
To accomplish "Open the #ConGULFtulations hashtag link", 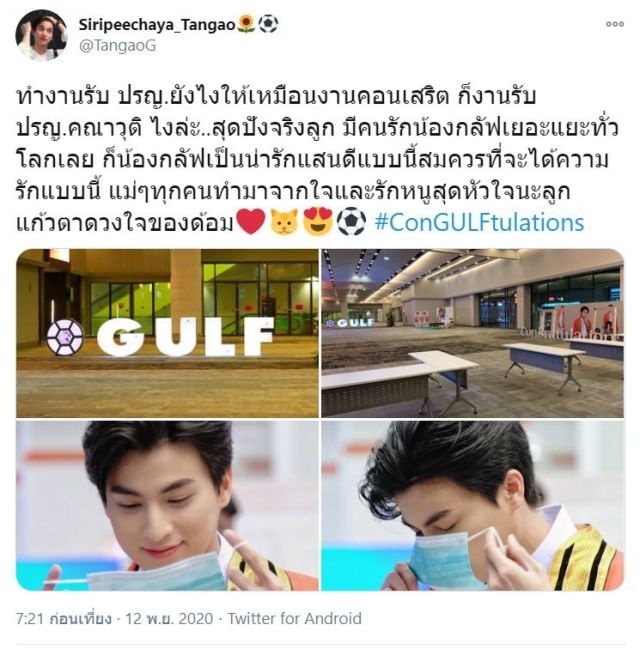I will tap(479, 222).
